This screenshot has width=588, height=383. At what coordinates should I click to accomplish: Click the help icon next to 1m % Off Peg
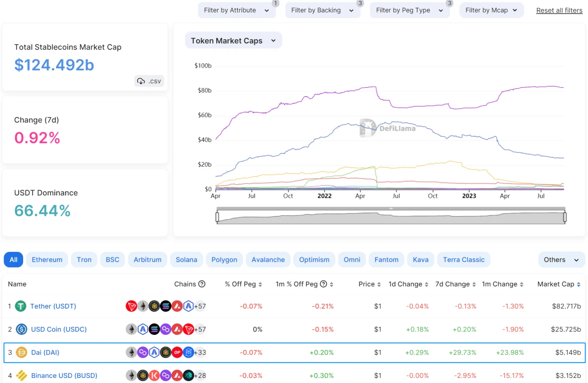[323, 284]
